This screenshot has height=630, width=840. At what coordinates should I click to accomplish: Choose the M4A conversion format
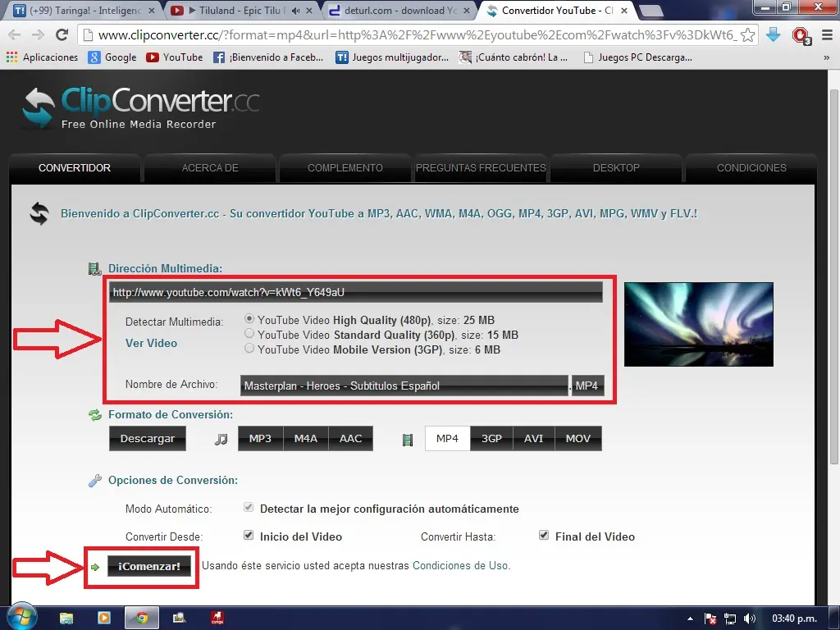pos(306,438)
